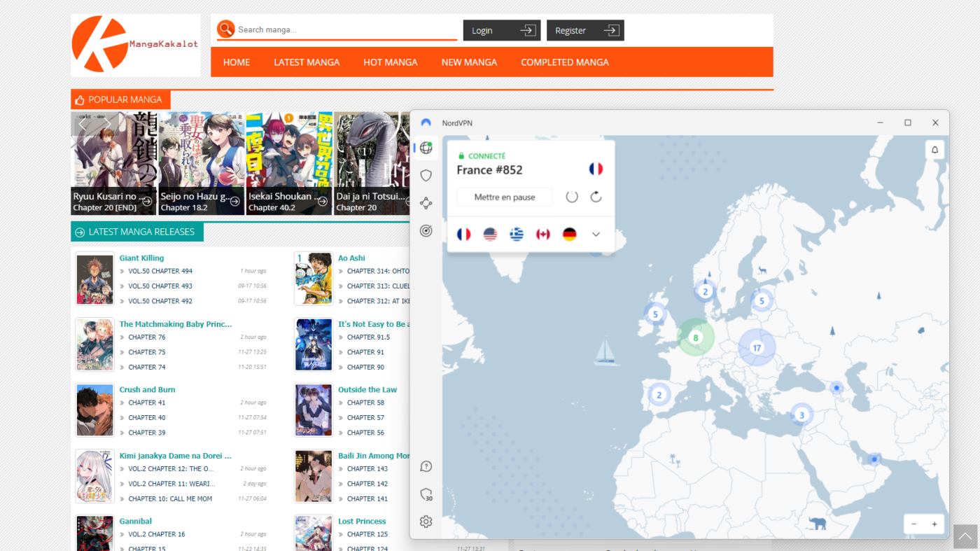Click the 17 server cluster on map
980x551 pixels.
757,347
